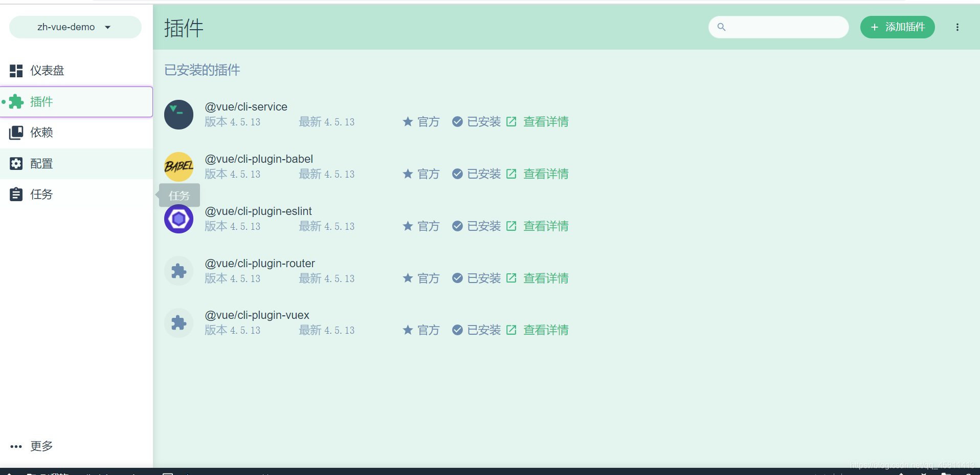The width and height of the screenshot is (980, 475).
Task: Open 查看详情 for cli-plugin-babel
Action: tap(546, 174)
